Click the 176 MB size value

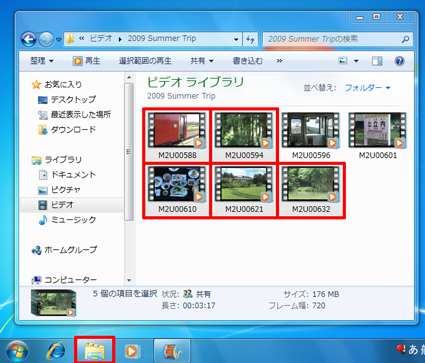(x=325, y=294)
